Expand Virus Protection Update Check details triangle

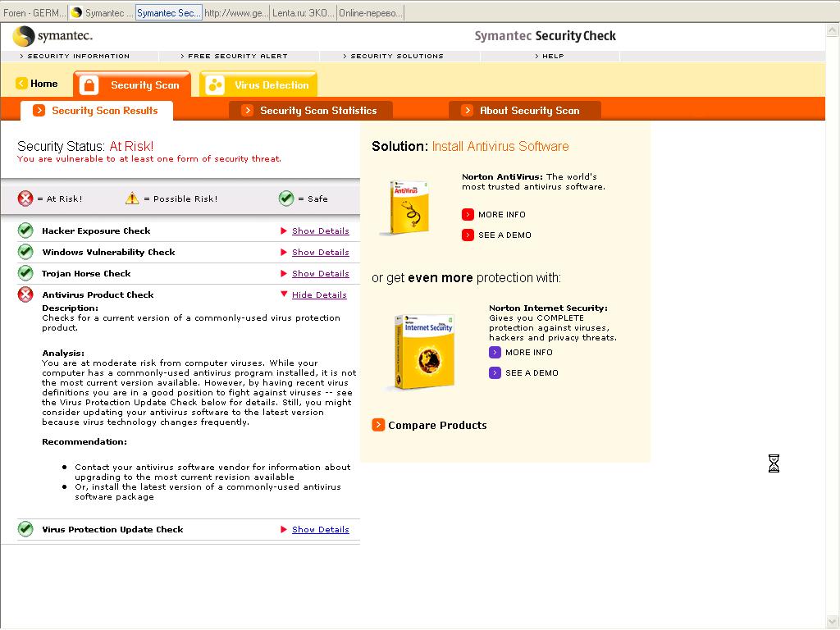[284, 530]
